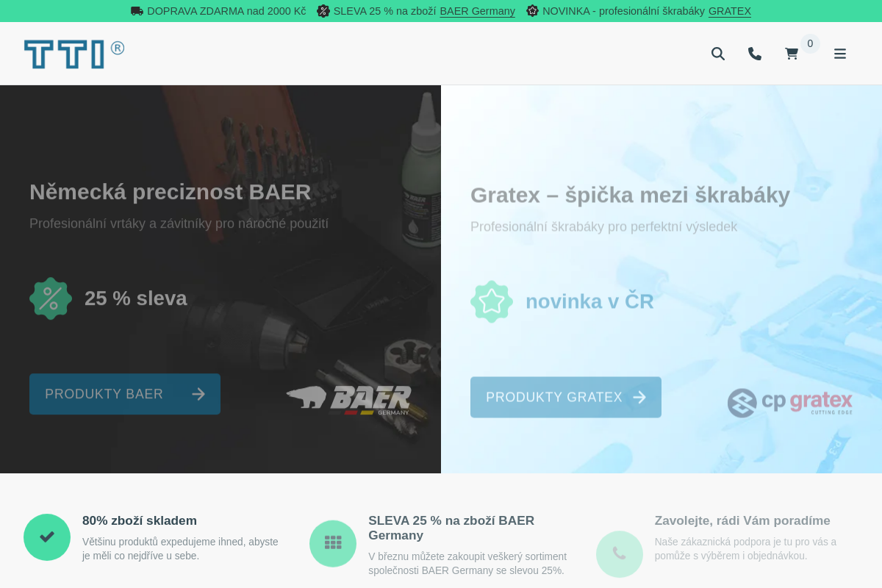Click the TTI logo to return home
The height and width of the screenshot is (588, 882).
[x=73, y=53]
